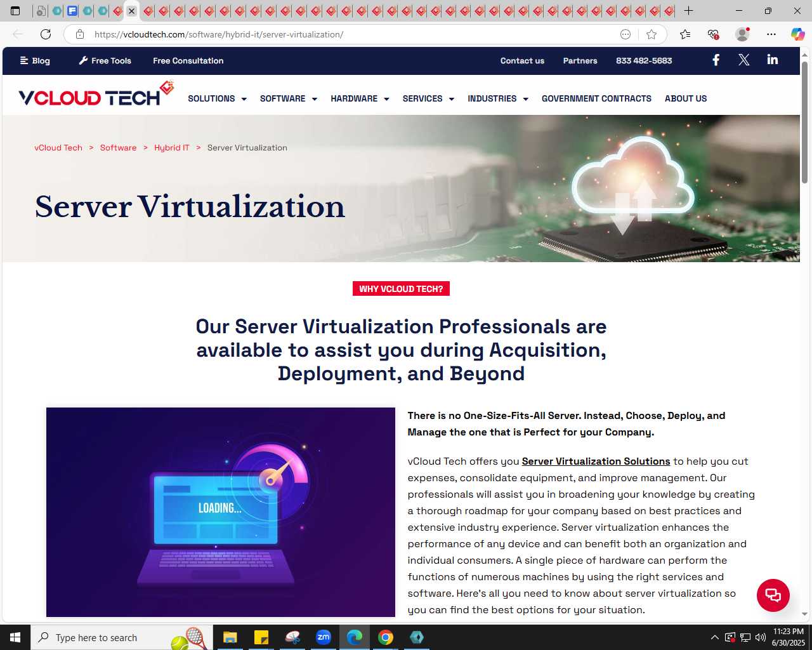Open the Windows Start menu
The height and width of the screenshot is (650, 812).
pos(15,637)
